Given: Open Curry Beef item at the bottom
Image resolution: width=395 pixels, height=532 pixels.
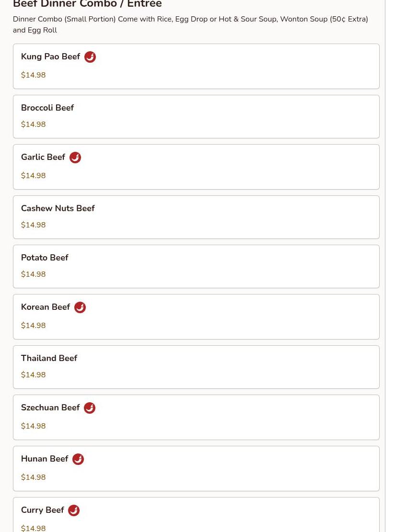Looking at the screenshot, I should (x=196, y=515).
